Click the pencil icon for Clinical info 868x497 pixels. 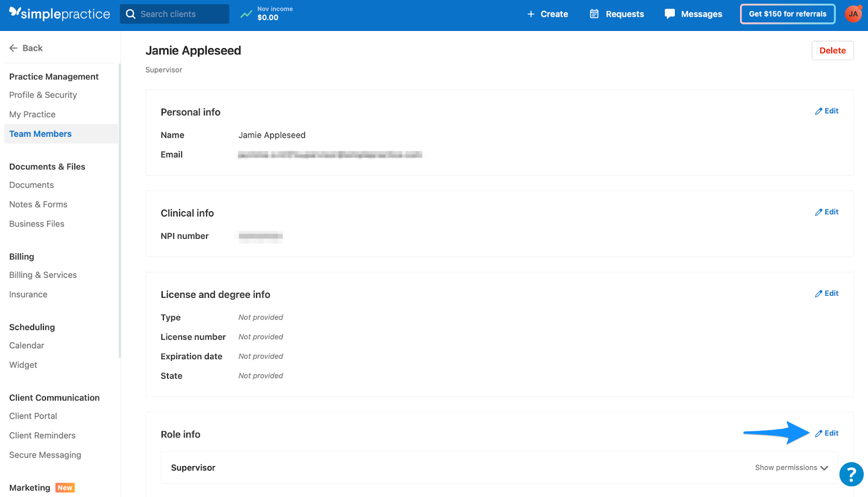point(819,212)
